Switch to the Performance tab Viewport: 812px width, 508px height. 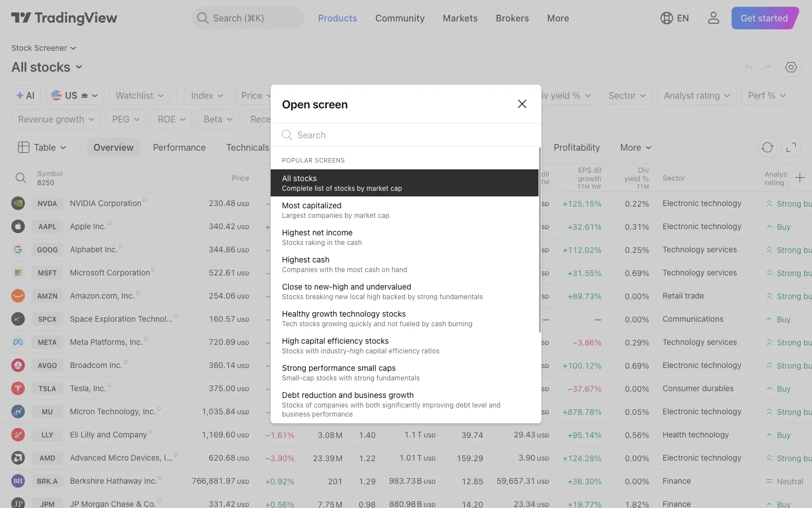[x=179, y=147]
